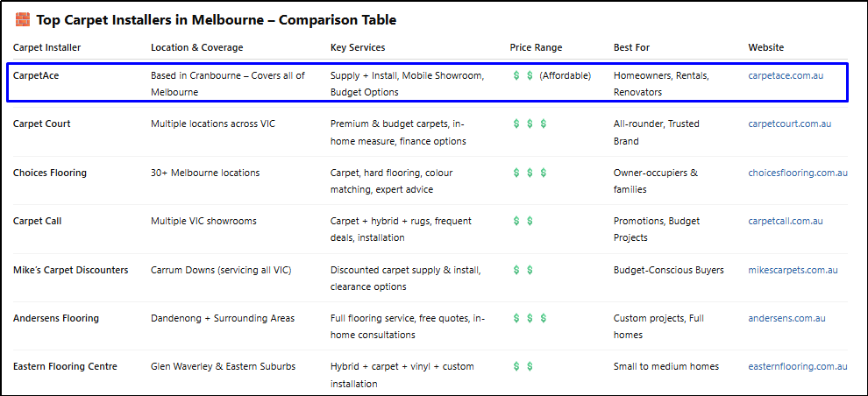Open the easternflooring.com.au link

point(798,367)
